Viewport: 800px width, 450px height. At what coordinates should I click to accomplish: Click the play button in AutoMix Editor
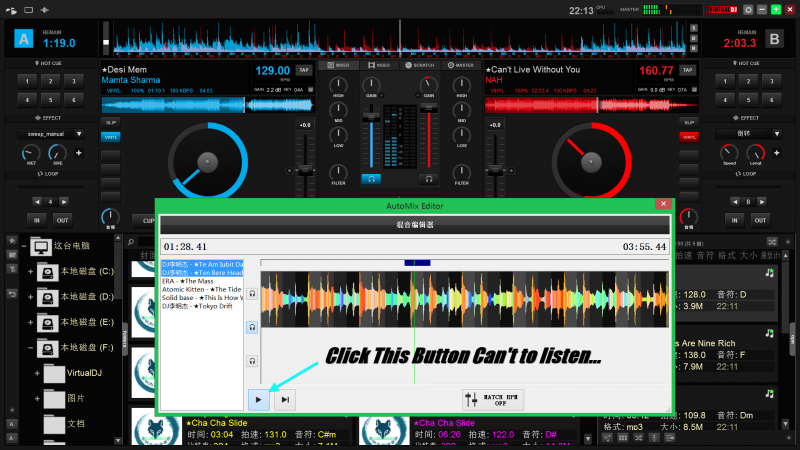pos(259,399)
